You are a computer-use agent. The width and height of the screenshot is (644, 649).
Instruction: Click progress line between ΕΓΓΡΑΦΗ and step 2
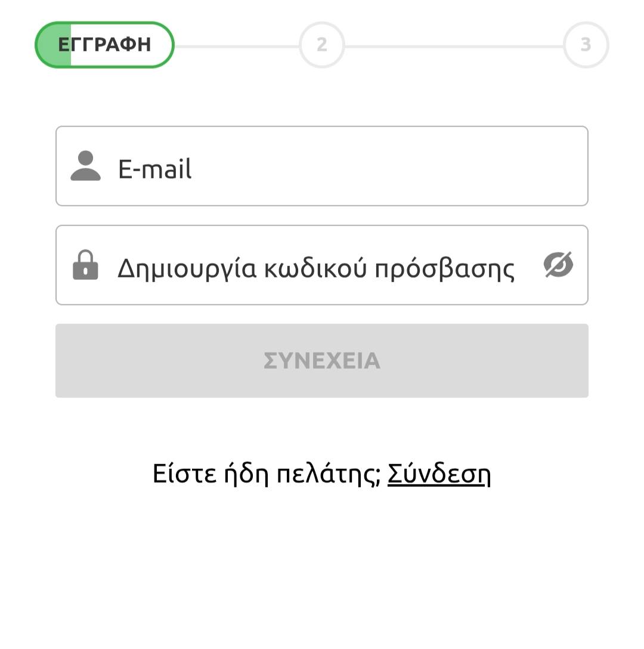coord(236,46)
